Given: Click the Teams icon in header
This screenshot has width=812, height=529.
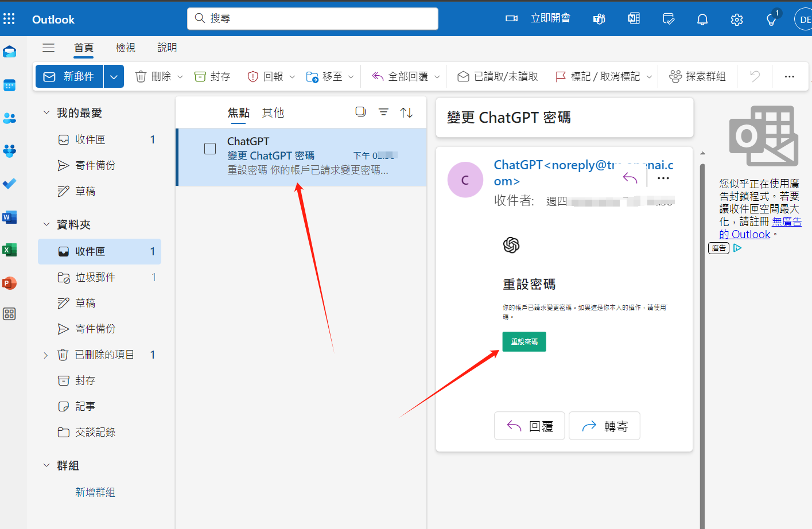Looking at the screenshot, I should 599,19.
